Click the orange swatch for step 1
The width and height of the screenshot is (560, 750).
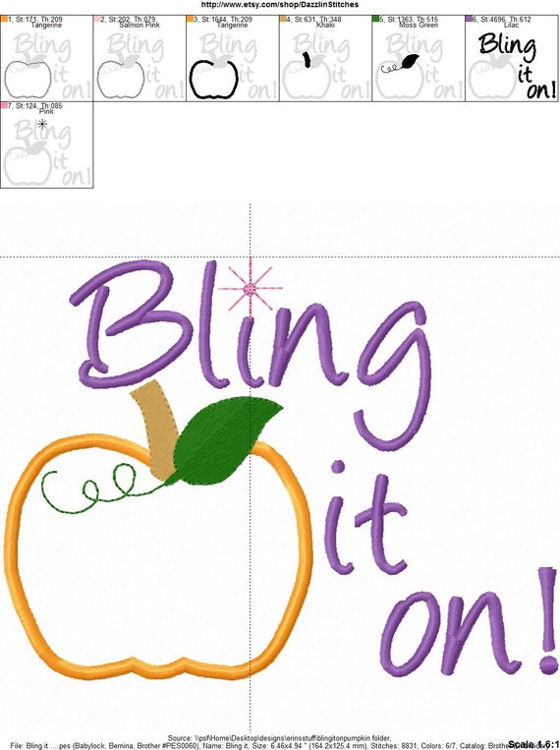point(4,19)
